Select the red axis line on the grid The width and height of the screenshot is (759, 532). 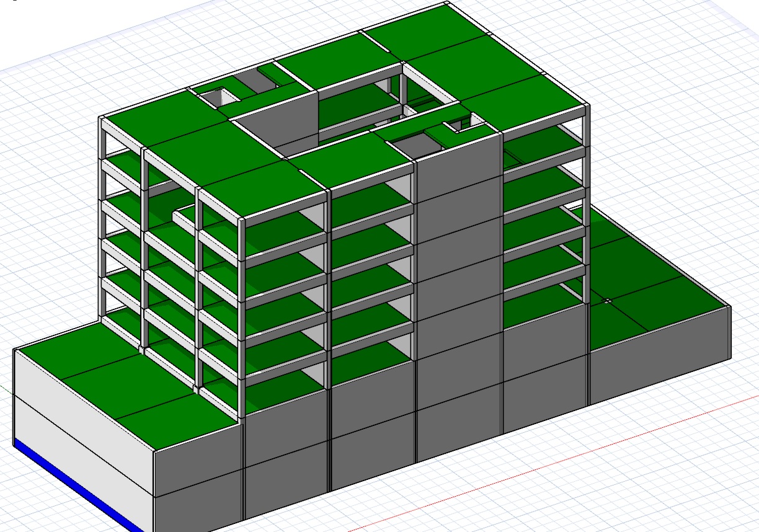pyautogui.click(x=558, y=460)
